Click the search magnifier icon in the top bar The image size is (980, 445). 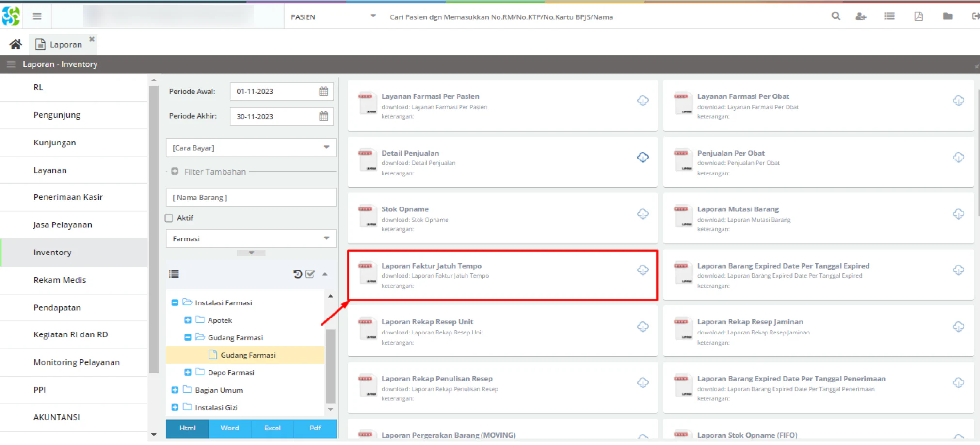(x=835, y=16)
